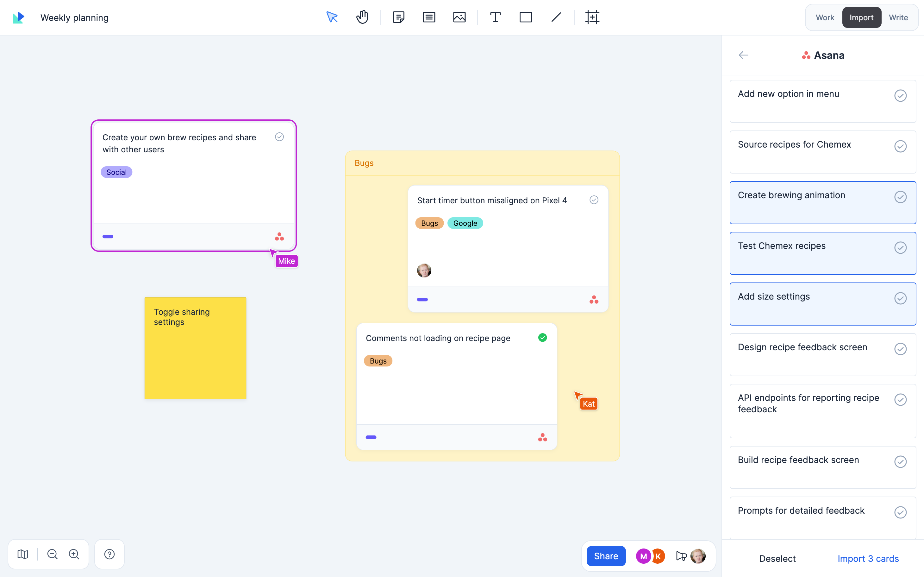Switch to the Work tab
The height and width of the screenshot is (577, 924).
pyautogui.click(x=825, y=17)
